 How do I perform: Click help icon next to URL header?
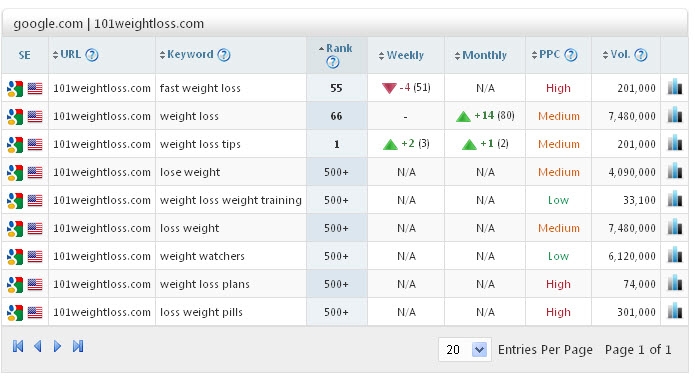92,55
